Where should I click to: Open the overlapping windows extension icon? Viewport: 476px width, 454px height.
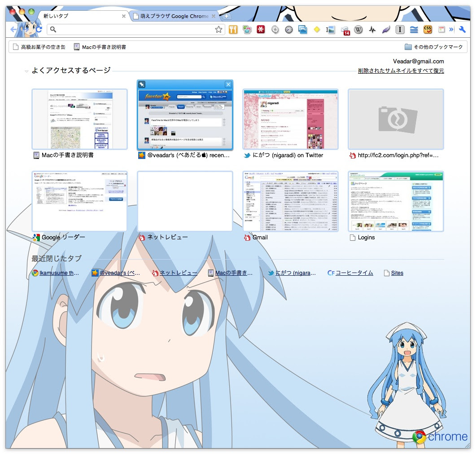[x=247, y=30]
